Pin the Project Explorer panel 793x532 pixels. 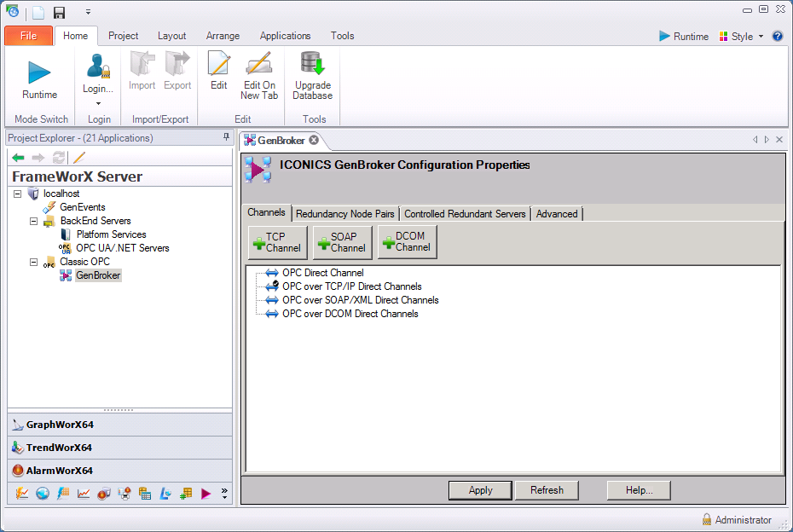(x=226, y=137)
